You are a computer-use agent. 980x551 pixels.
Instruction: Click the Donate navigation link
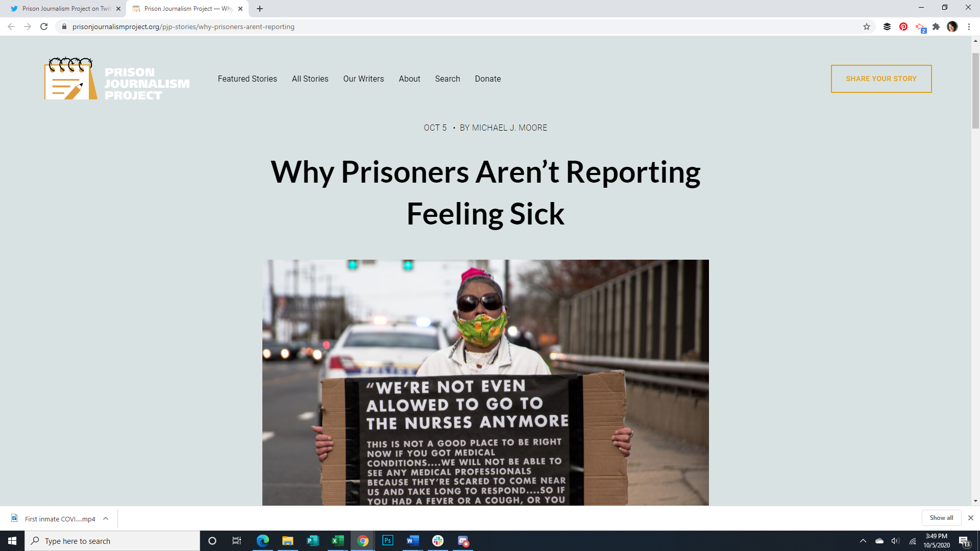coord(487,79)
